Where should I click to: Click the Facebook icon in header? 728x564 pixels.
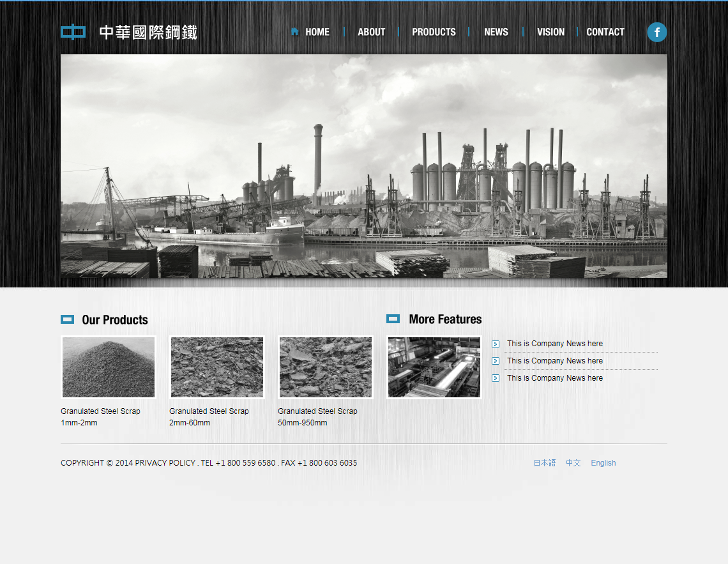pos(656,33)
